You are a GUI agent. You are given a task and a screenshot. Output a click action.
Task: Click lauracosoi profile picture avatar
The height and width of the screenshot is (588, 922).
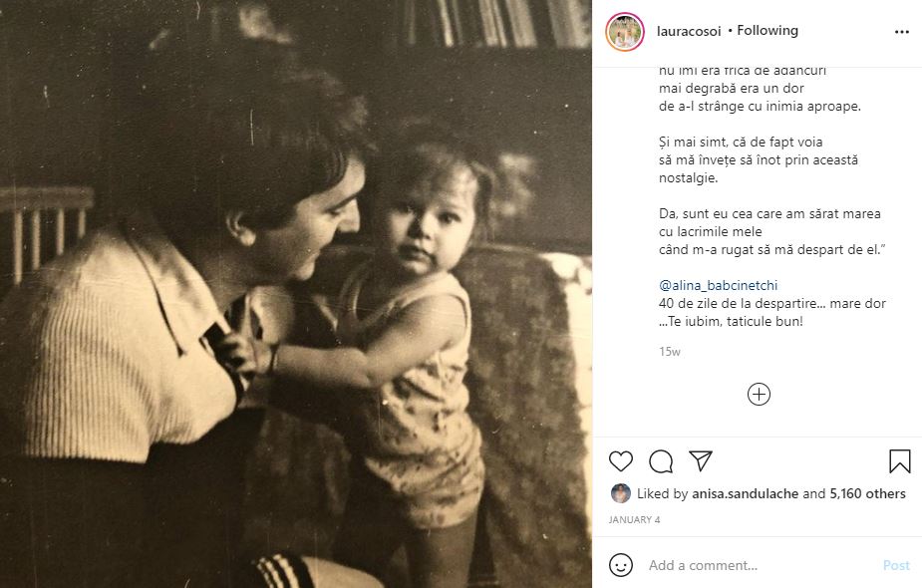click(625, 32)
